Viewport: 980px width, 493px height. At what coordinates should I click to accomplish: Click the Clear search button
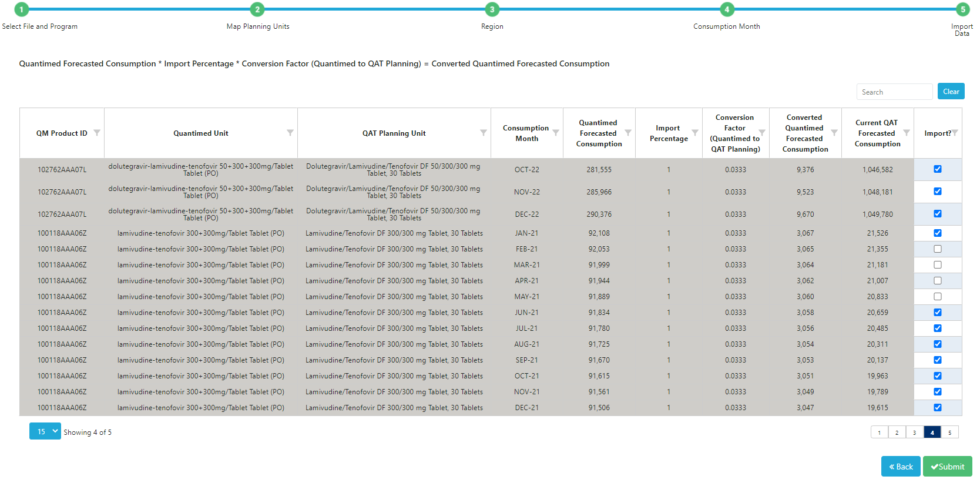pyautogui.click(x=951, y=92)
